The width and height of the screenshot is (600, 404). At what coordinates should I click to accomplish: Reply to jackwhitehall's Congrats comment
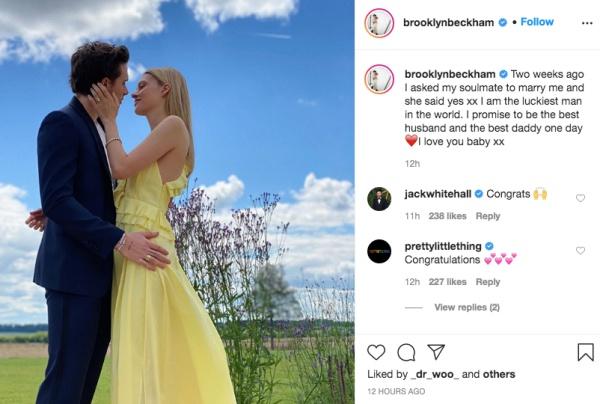coord(488,216)
